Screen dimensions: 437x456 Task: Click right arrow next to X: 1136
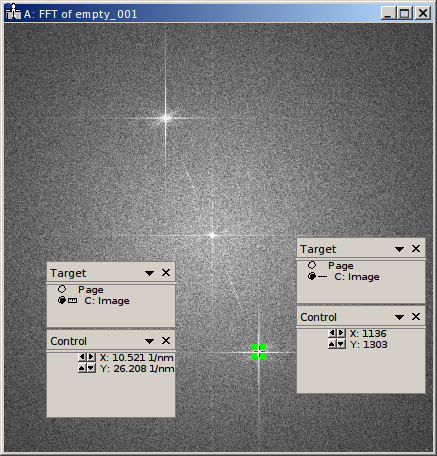(341, 333)
